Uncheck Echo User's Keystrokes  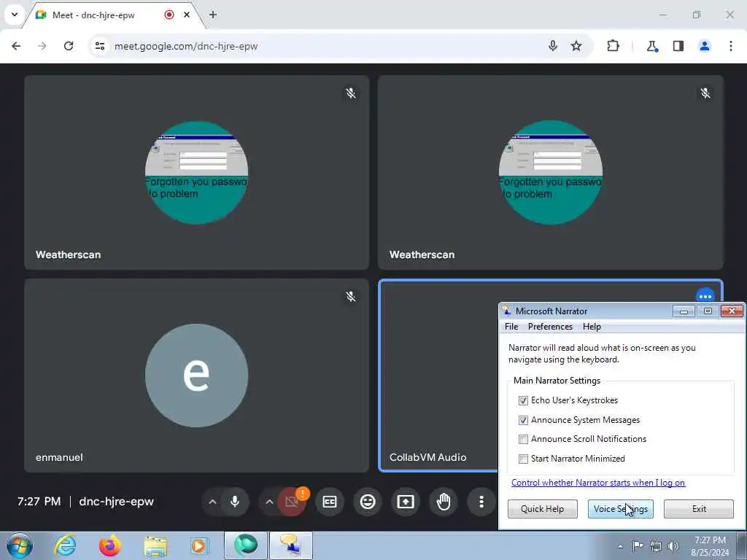[x=523, y=400]
